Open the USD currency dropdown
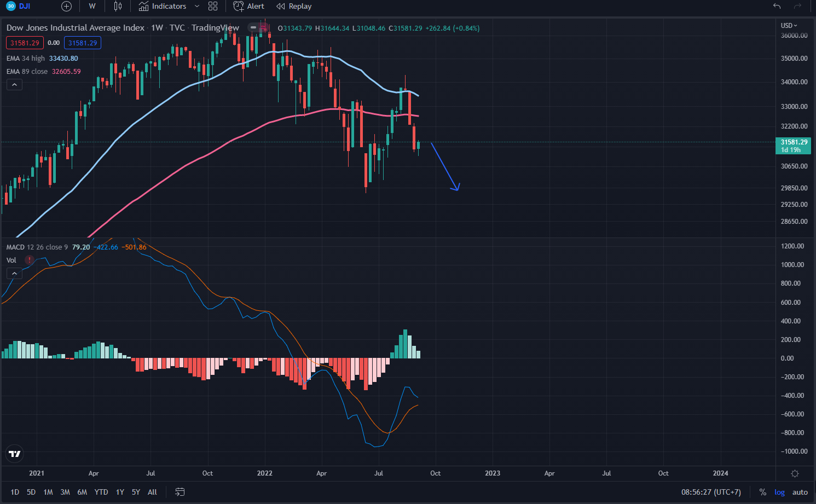Viewport: 816px width, 504px height. pos(789,26)
